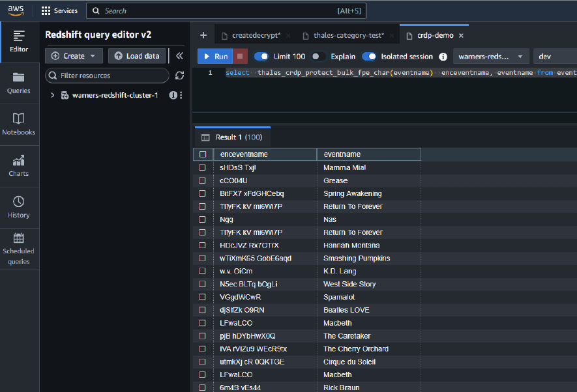The width and height of the screenshot is (577, 392).
Task: Close the crdp-demo tab
Action: pyautogui.click(x=461, y=36)
